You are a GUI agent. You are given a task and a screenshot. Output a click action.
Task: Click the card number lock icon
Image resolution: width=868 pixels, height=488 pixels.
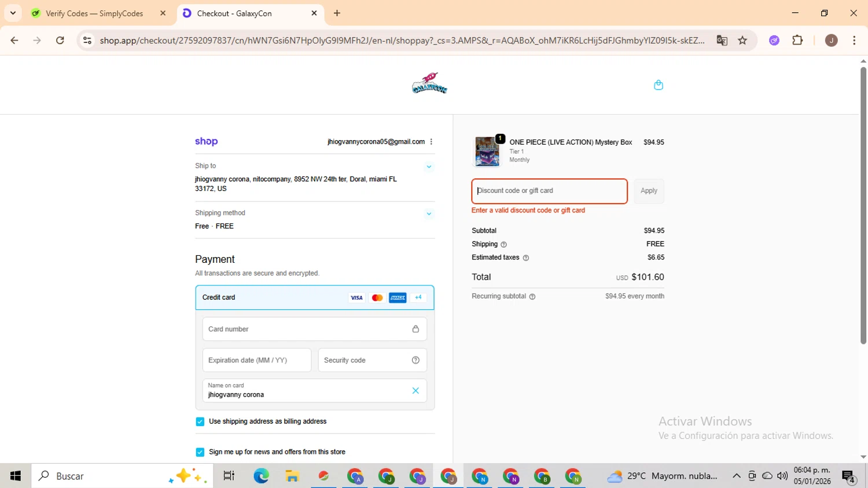tap(415, 329)
